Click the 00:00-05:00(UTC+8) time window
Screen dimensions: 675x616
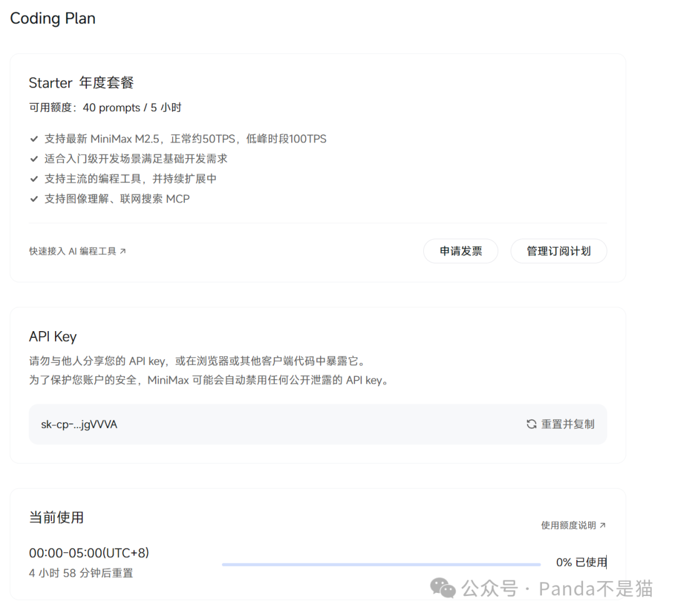pyautogui.click(x=89, y=553)
